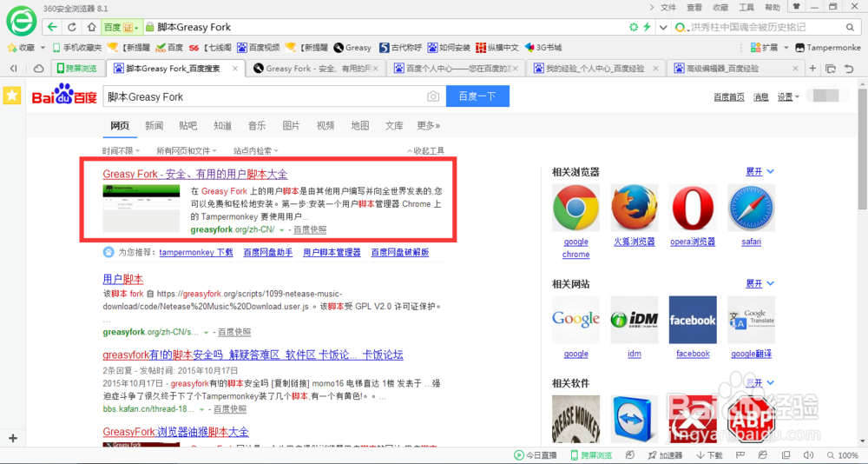This screenshot has height=464, width=868.
Task: Open the 工具 menu
Action: coord(746,7)
